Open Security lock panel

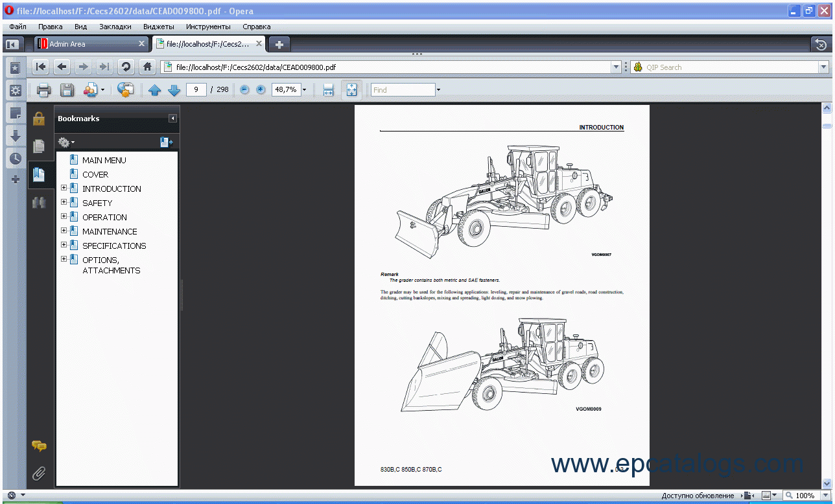click(x=39, y=119)
